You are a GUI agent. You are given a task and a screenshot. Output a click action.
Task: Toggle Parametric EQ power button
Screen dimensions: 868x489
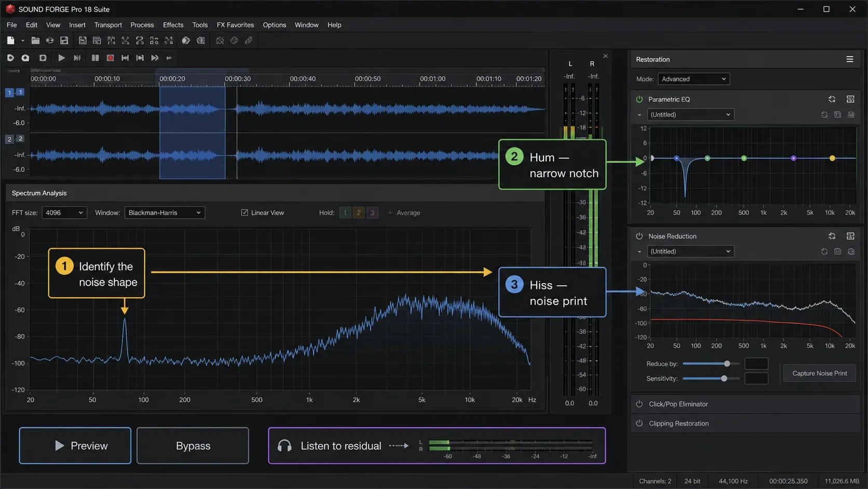640,99
